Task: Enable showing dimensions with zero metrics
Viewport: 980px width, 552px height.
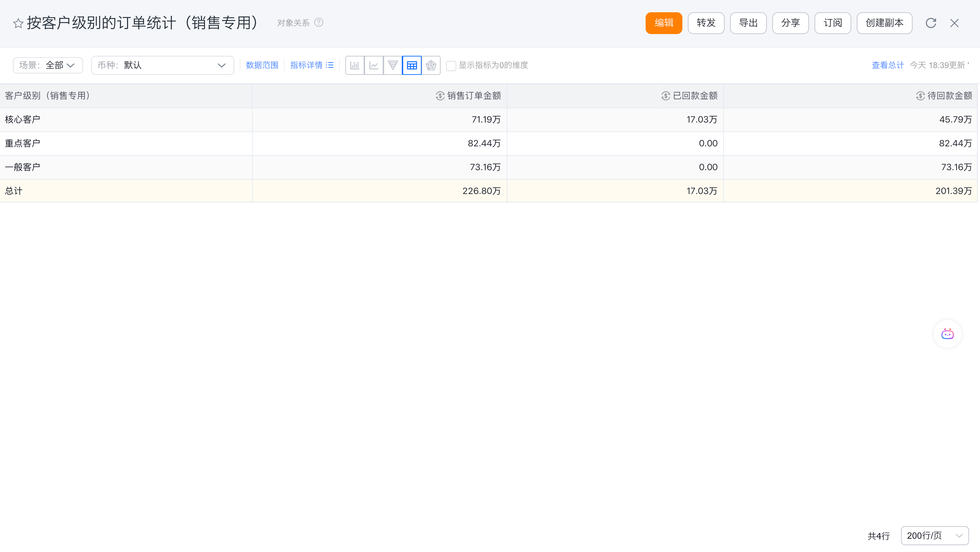Action: (451, 66)
